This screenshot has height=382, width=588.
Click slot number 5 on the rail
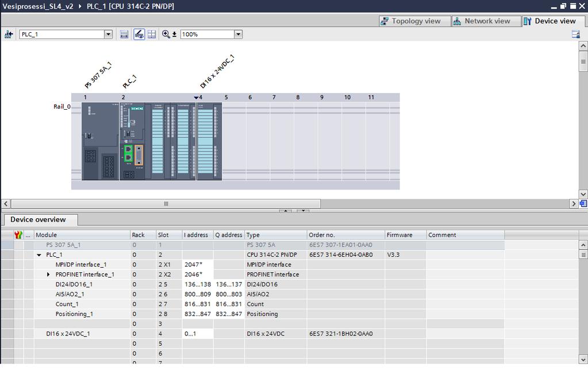tap(226, 98)
